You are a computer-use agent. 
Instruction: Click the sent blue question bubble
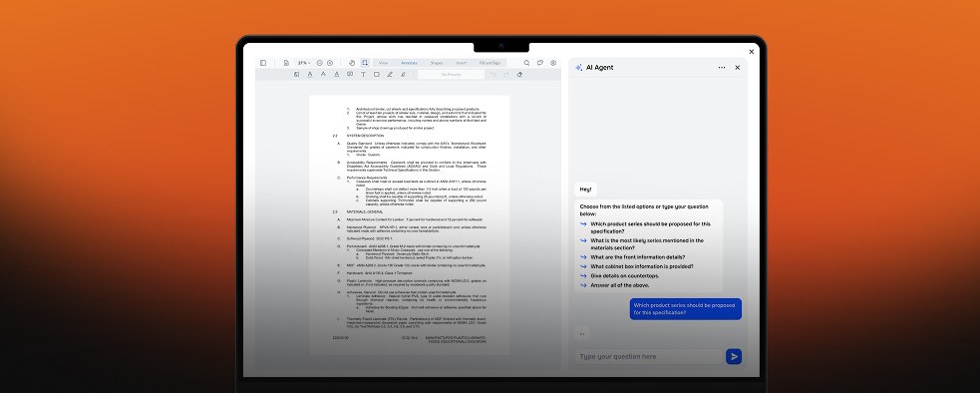pyautogui.click(x=686, y=309)
